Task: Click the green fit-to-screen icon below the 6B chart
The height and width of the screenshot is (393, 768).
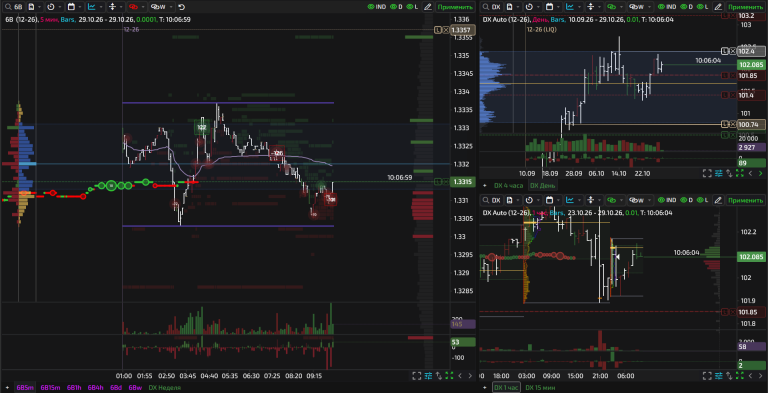Action: coord(449,376)
